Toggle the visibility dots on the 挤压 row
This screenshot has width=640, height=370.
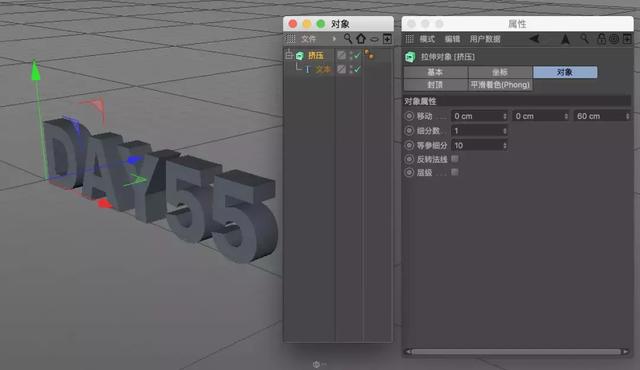[x=351, y=55]
